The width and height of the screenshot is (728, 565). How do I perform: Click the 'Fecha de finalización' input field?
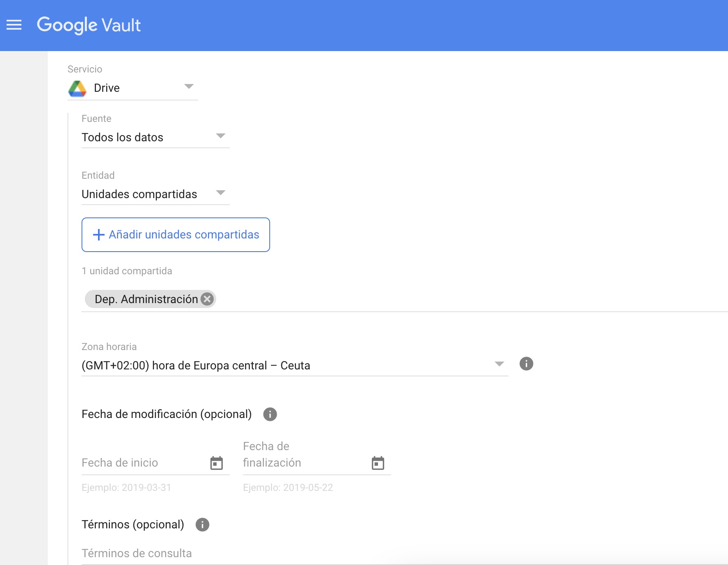[x=305, y=463]
